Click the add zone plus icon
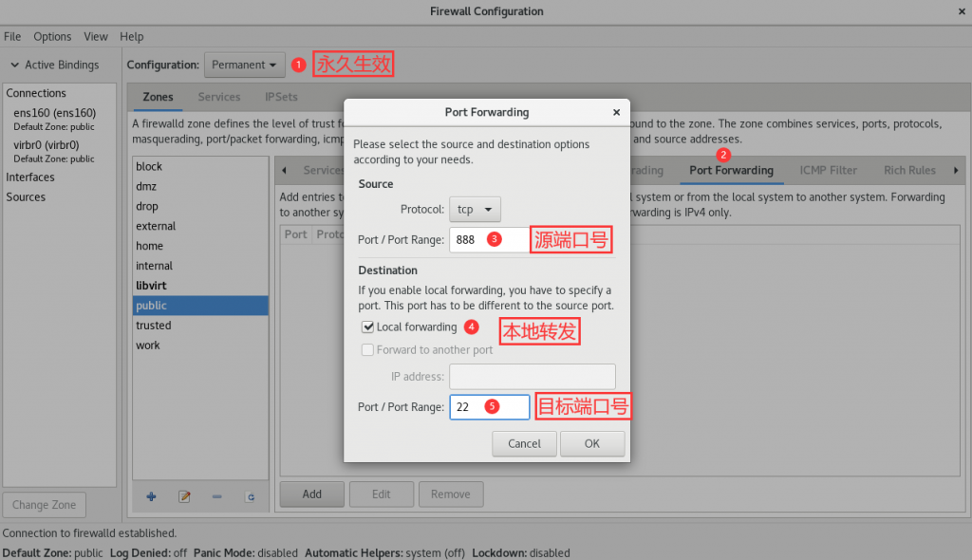 point(151,496)
